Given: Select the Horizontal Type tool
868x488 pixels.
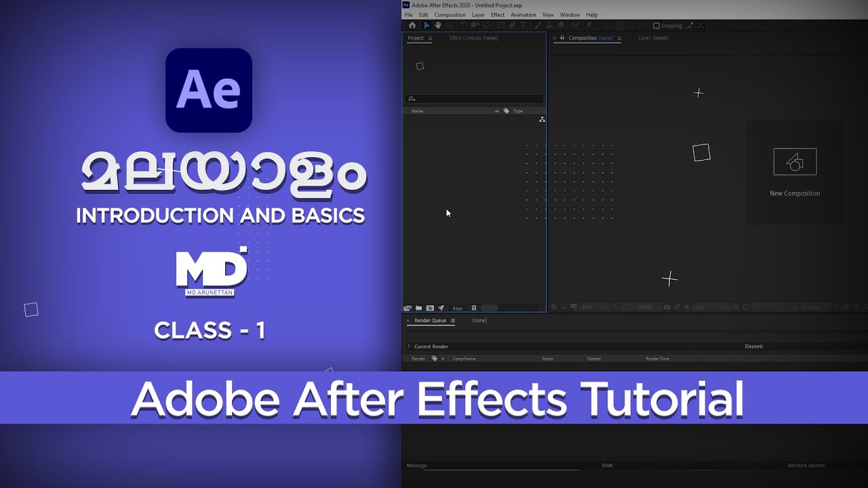Looking at the screenshot, I should pos(524,26).
